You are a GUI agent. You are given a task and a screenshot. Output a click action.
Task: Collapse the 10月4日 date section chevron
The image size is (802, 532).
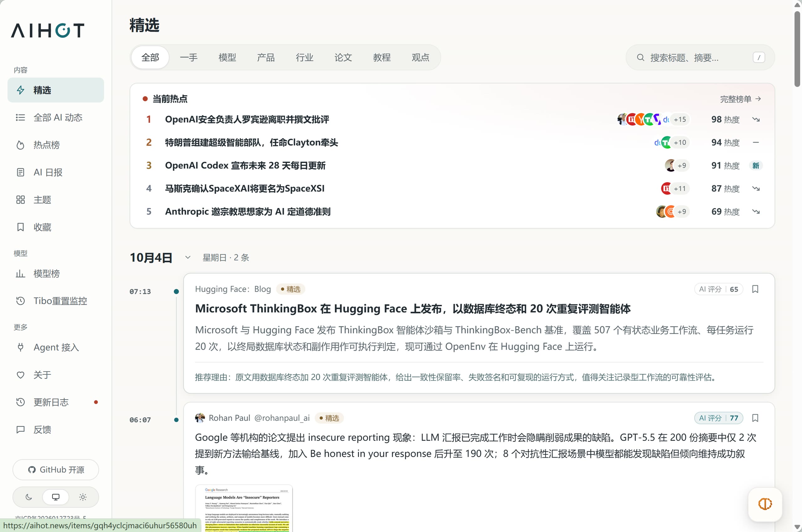point(188,257)
